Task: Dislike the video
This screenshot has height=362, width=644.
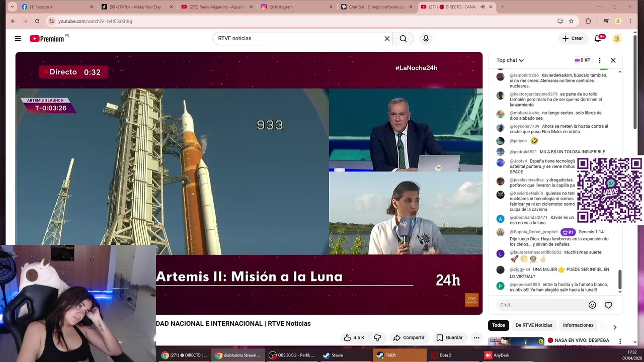Action: 377,338
